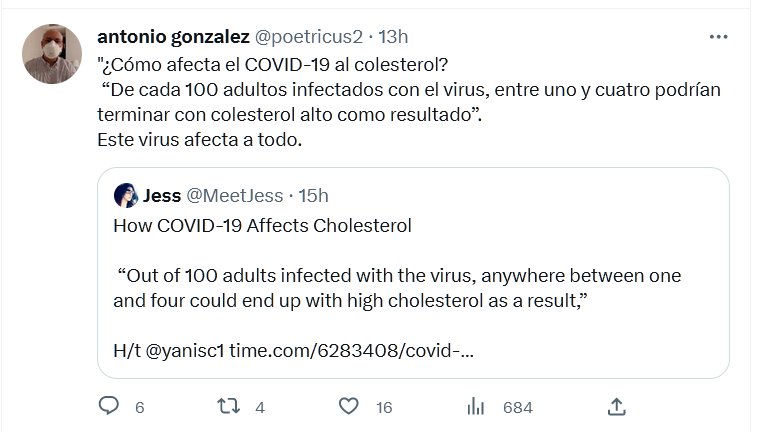Click the 16 likes count
Screen dimensions: 762x432
coord(384,407)
